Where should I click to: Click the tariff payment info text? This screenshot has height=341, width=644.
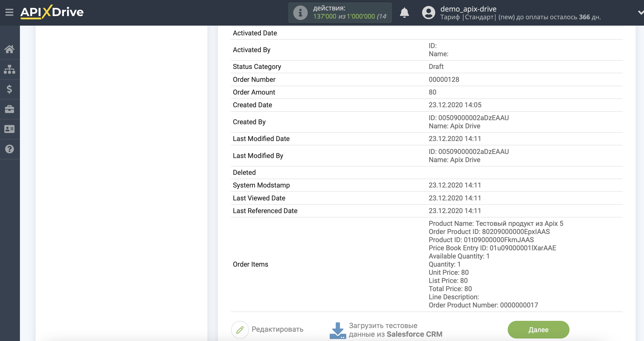520,17
